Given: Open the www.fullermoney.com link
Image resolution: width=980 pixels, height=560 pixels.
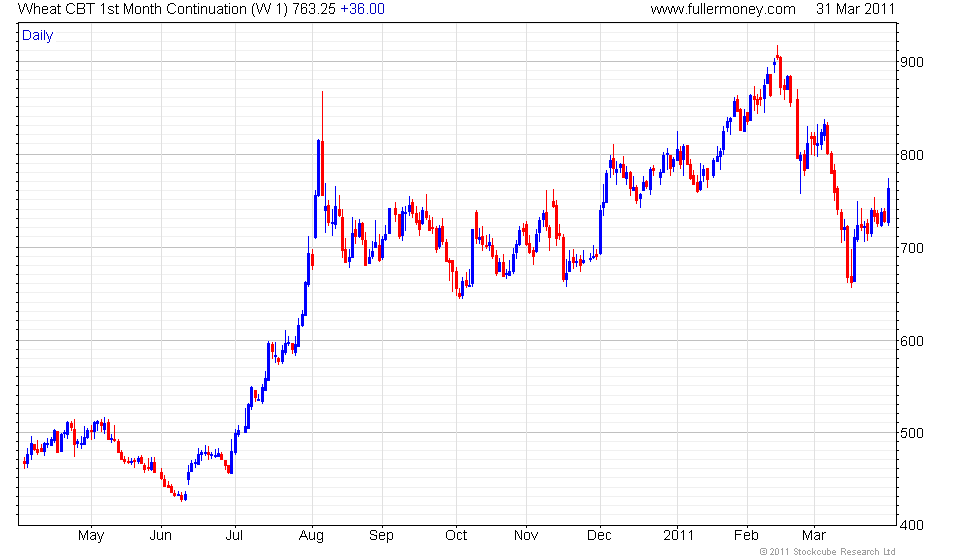Looking at the screenshot, I should 723,9.
